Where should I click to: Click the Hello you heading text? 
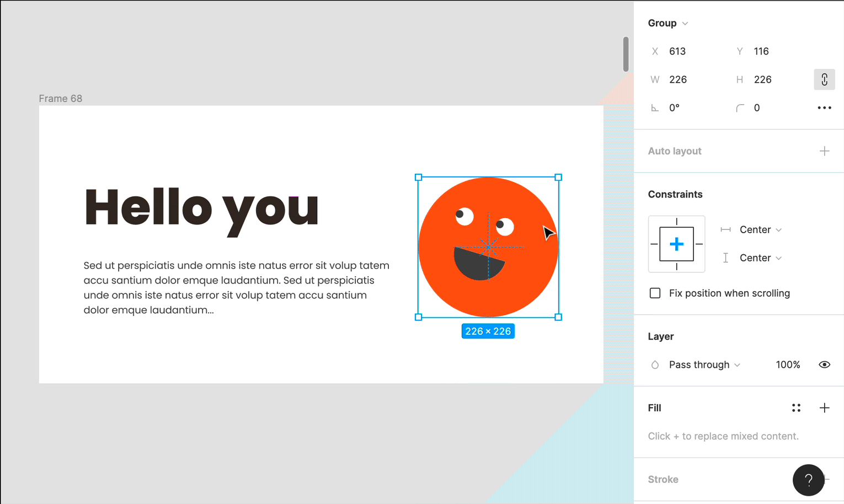point(201,208)
